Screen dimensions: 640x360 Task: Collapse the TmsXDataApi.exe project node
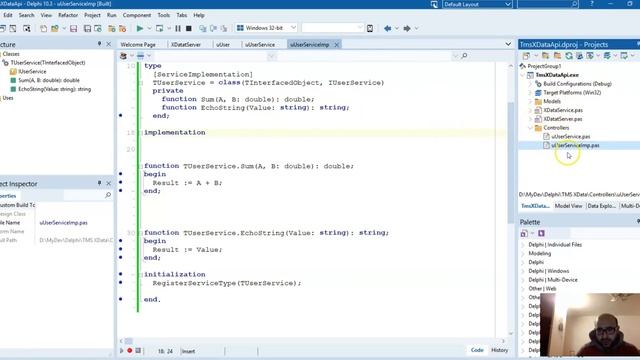523,75
